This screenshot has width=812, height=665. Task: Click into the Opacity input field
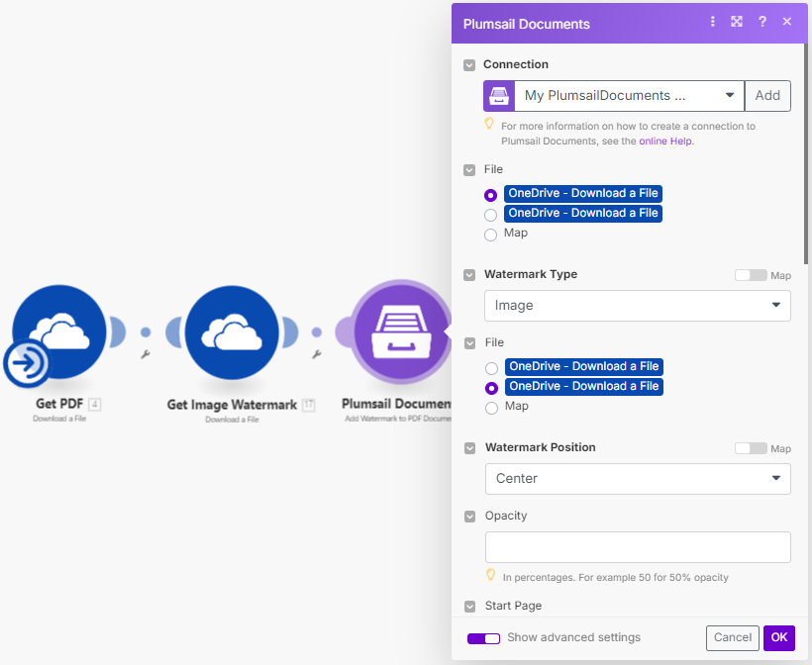click(638, 547)
